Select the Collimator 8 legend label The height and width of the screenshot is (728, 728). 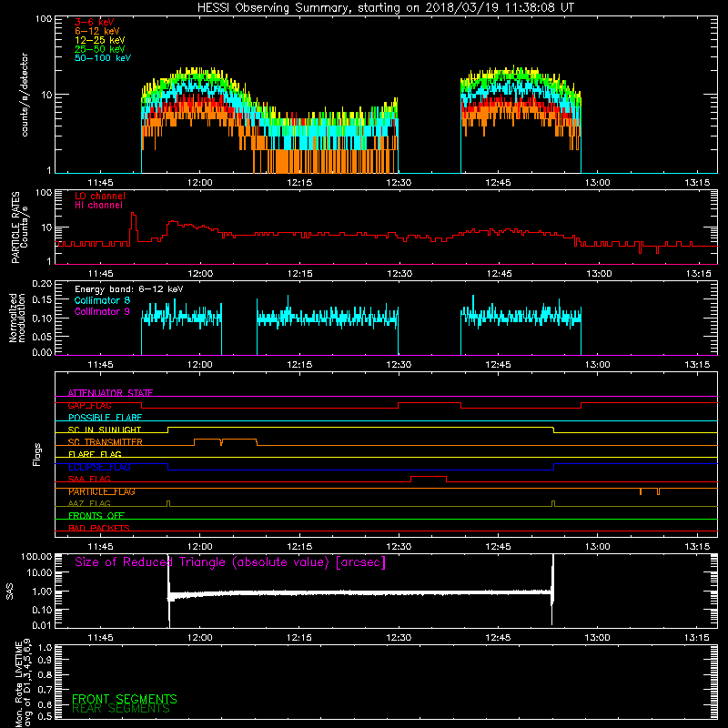coord(102,300)
